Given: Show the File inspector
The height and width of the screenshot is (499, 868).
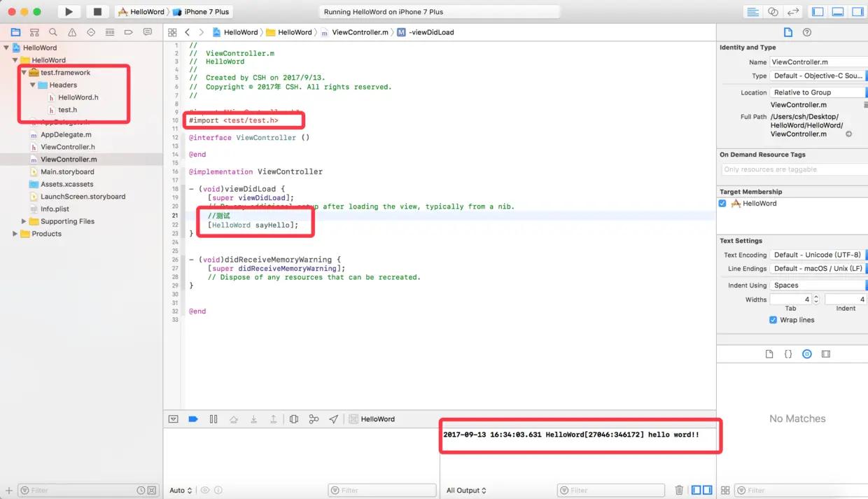Looking at the screenshot, I should point(788,32).
